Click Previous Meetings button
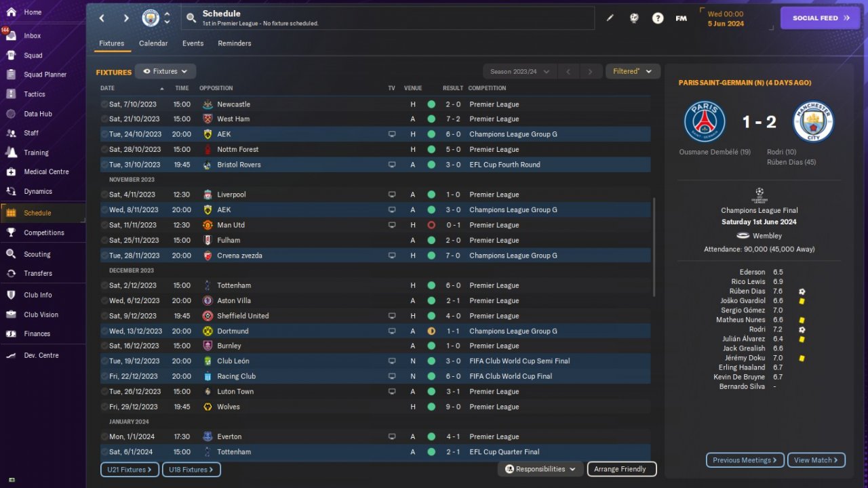Screen dimensions: 868x488 (x=745, y=460)
